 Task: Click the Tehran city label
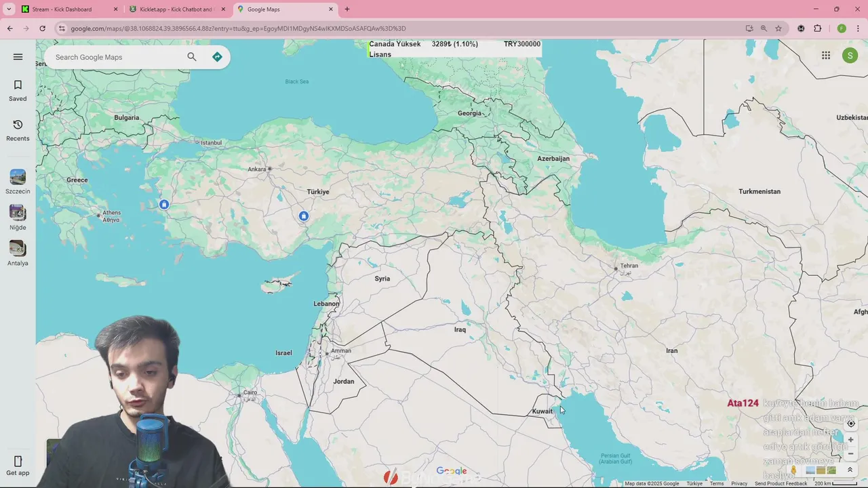pyautogui.click(x=629, y=266)
